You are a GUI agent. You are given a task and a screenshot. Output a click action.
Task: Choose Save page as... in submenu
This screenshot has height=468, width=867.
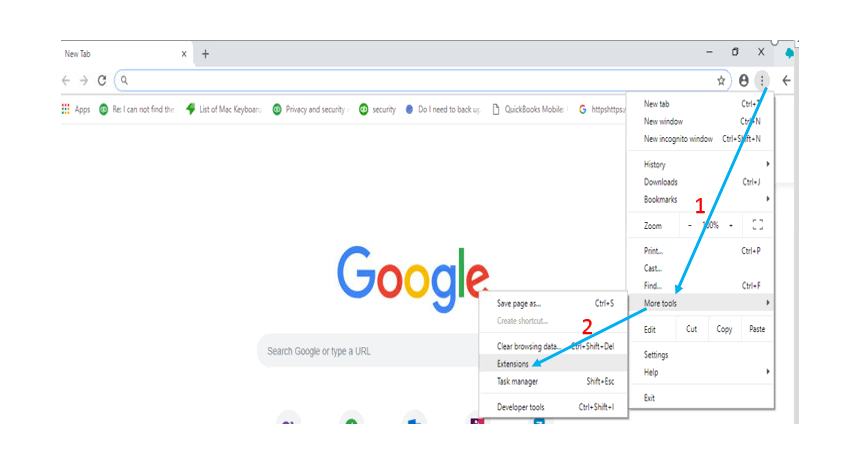tap(553, 304)
